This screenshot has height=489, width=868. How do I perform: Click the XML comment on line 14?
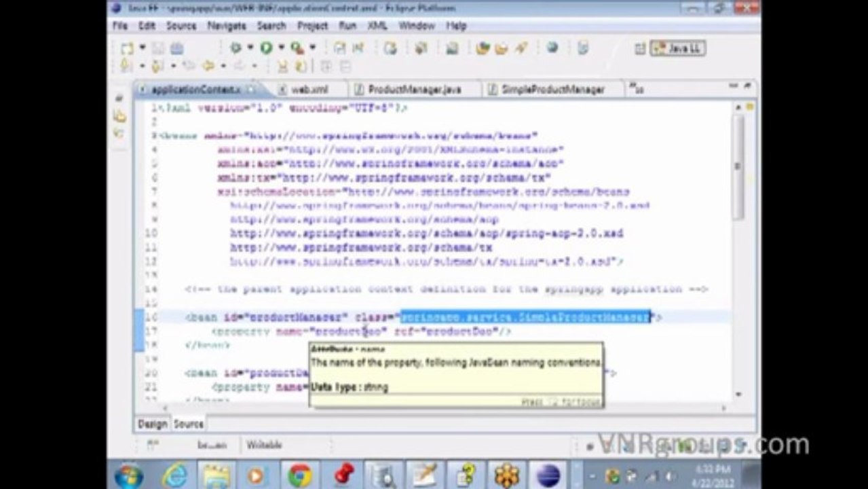pos(447,289)
